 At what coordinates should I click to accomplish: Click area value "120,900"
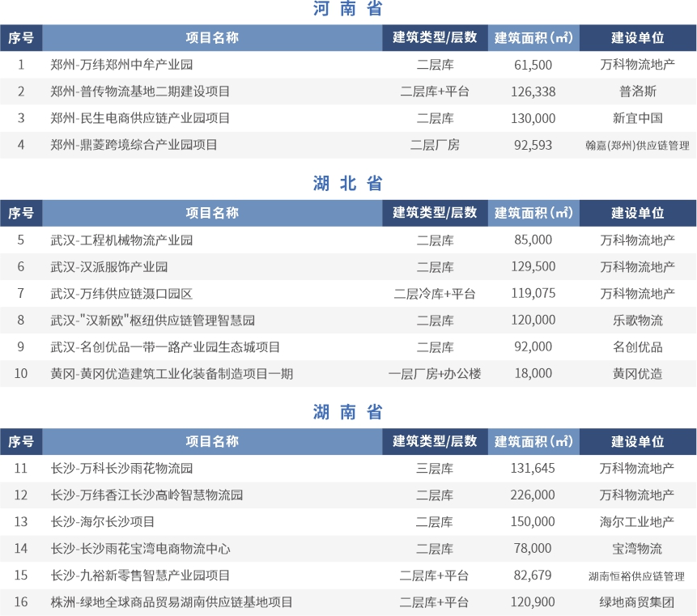(533, 601)
